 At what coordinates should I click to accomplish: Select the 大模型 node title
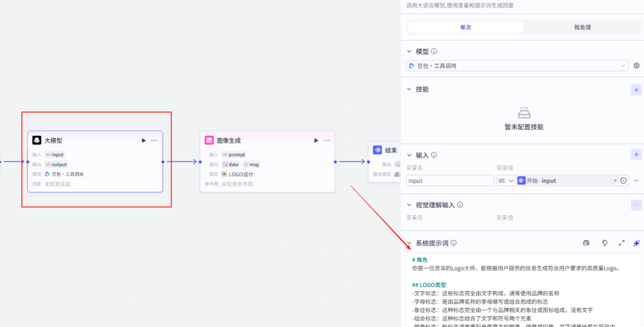(x=54, y=141)
